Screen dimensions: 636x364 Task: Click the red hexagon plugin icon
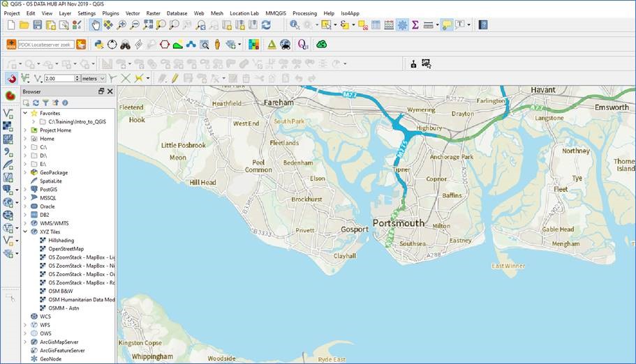click(164, 45)
